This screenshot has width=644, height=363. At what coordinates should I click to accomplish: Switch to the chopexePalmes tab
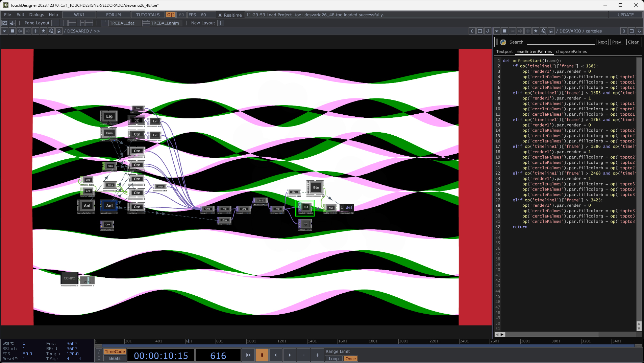coord(571,51)
